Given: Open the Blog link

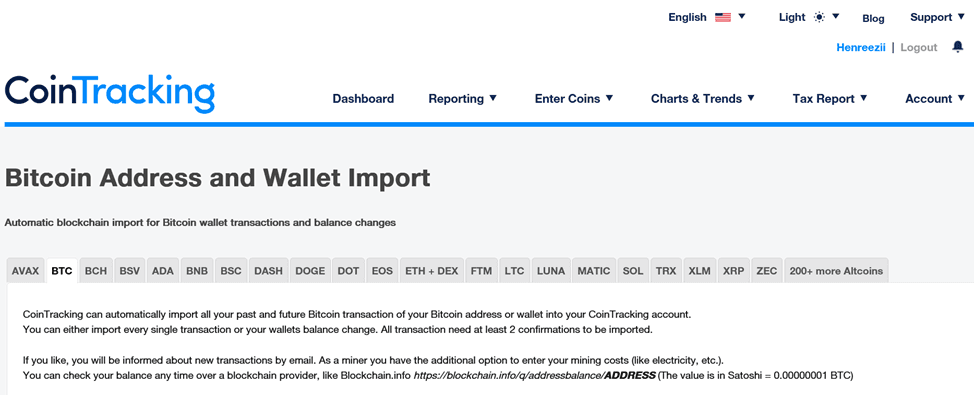Looking at the screenshot, I should pyautogui.click(x=873, y=19).
